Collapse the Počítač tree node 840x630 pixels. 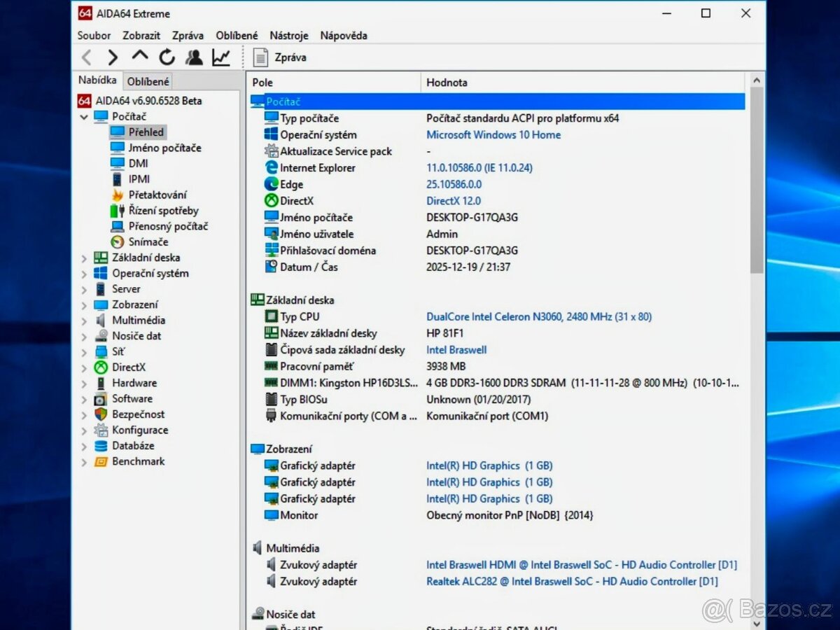[84, 117]
